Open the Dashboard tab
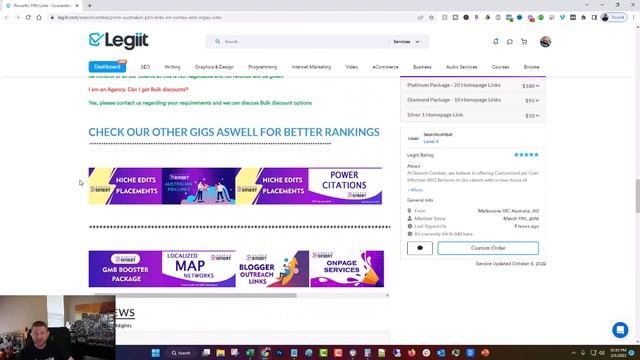The height and width of the screenshot is (360, 640). 107,67
